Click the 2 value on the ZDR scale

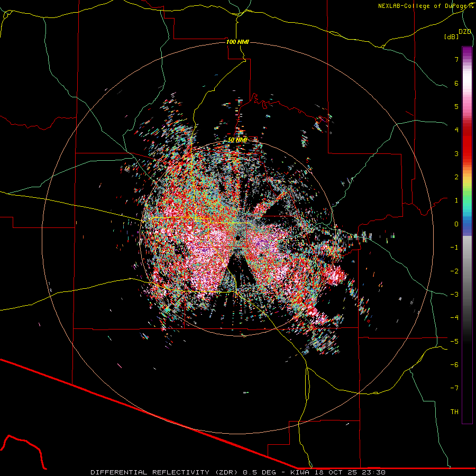point(456,177)
